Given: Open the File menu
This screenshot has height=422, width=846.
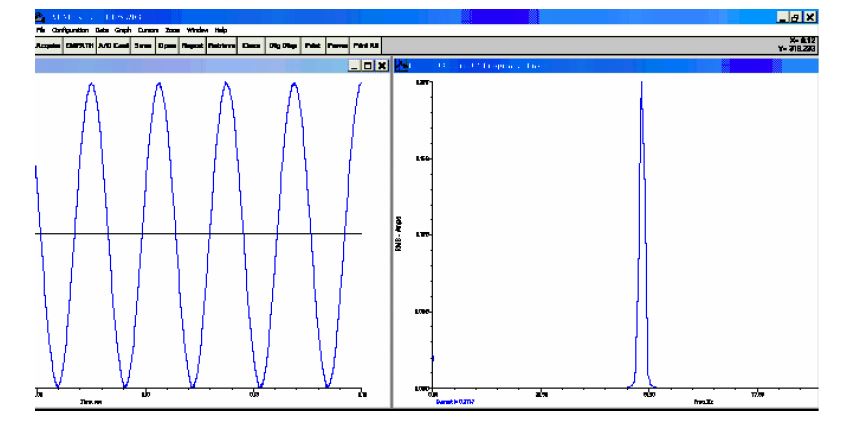Looking at the screenshot, I should coord(40,31).
